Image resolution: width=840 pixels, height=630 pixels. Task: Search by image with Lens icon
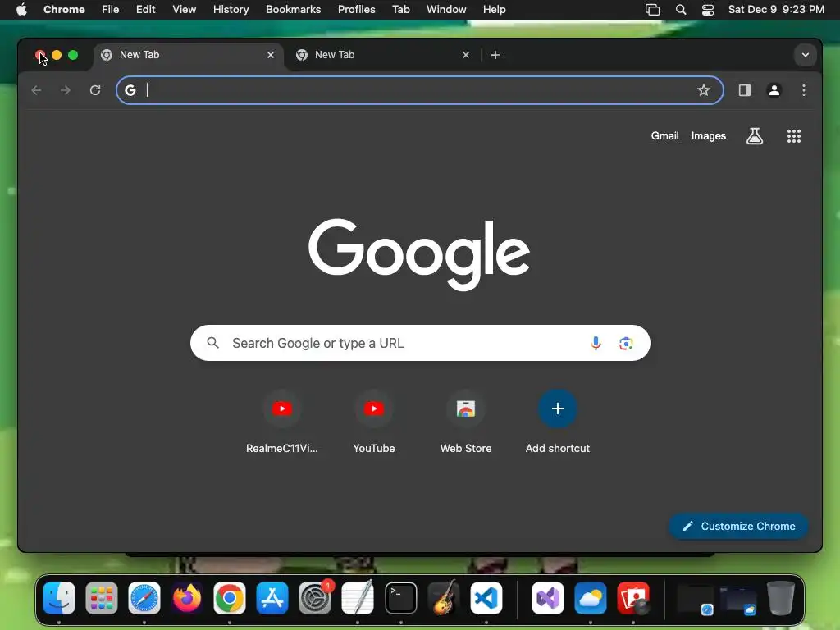(626, 343)
